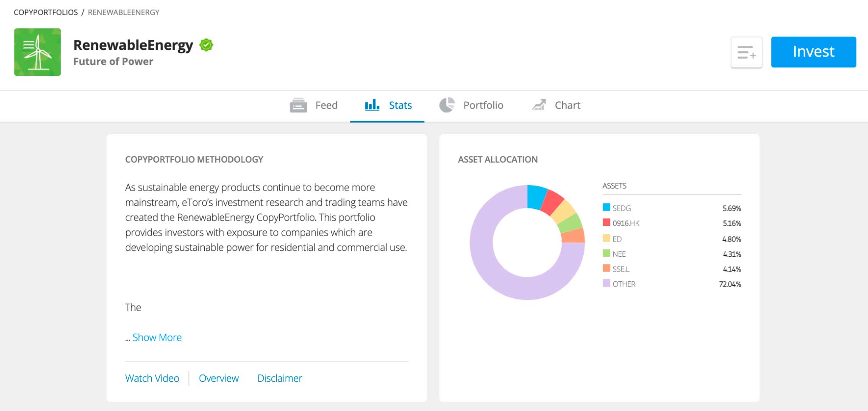Click the Stats bar chart icon
The height and width of the screenshot is (411, 868).
[372, 105]
